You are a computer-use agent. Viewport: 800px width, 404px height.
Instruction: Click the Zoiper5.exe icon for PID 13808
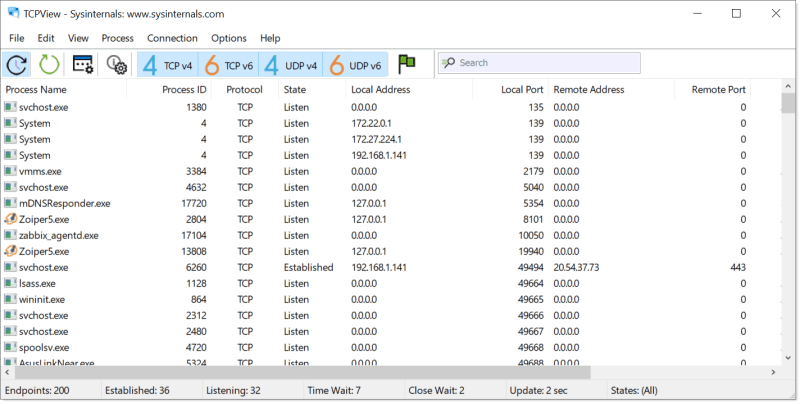pyautogui.click(x=10, y=251)
